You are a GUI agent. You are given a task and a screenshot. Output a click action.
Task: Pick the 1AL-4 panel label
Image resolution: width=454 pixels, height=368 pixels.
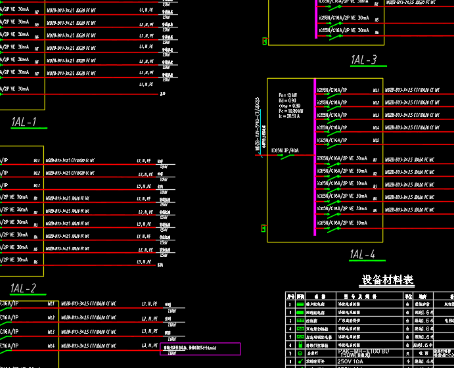tap(362, 254)
